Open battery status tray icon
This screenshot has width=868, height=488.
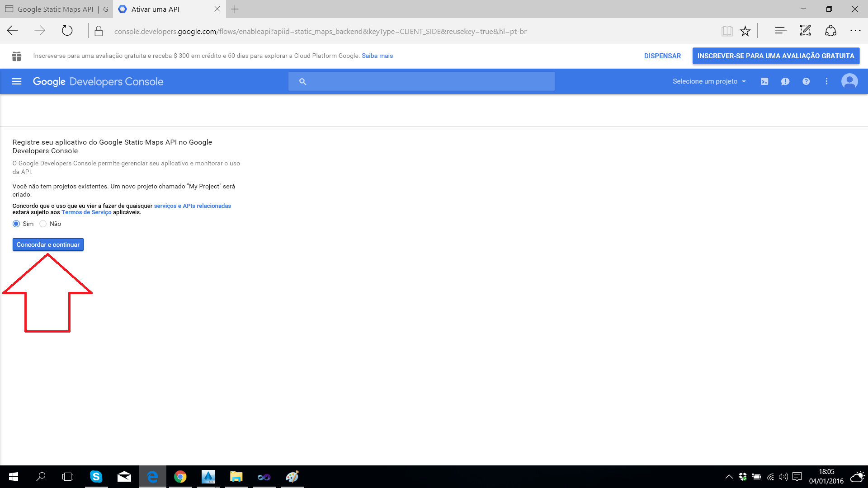tap(756, 477)
